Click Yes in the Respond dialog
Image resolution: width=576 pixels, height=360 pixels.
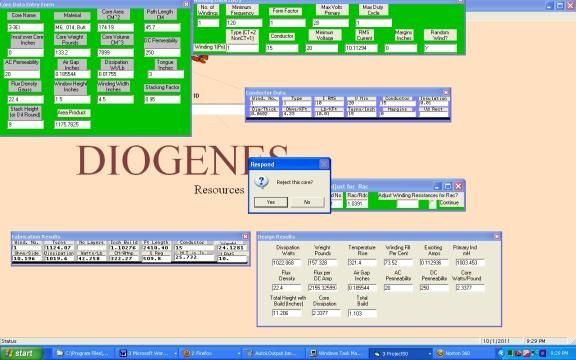tap(271, 202)
